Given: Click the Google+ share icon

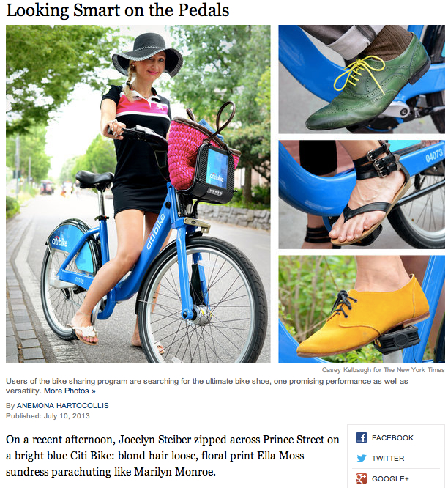Looking at the screenshot, I should pos(362,478).
